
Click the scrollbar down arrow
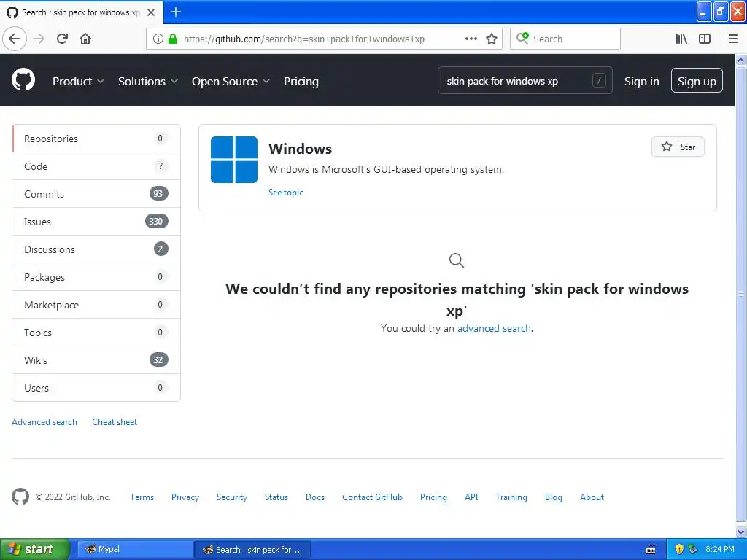[x=741, y=532]
